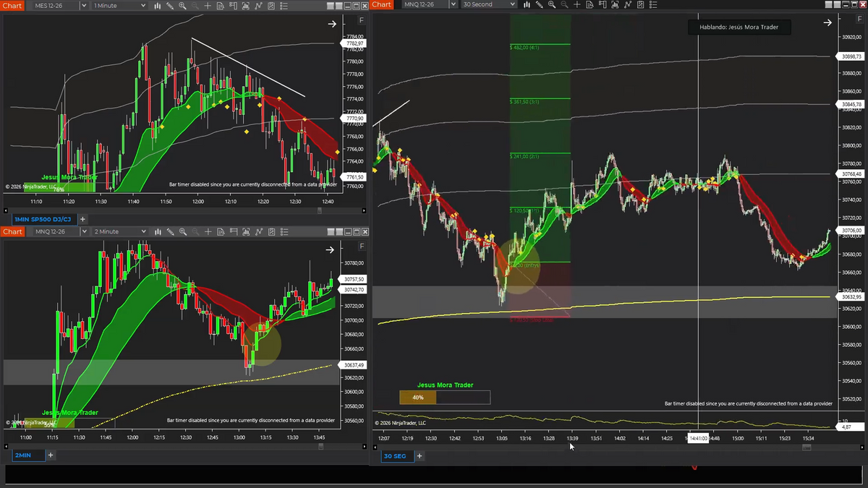Screen dimensions: 868x488
Task: Click the 30632,95 price marker
Action: 849,296
